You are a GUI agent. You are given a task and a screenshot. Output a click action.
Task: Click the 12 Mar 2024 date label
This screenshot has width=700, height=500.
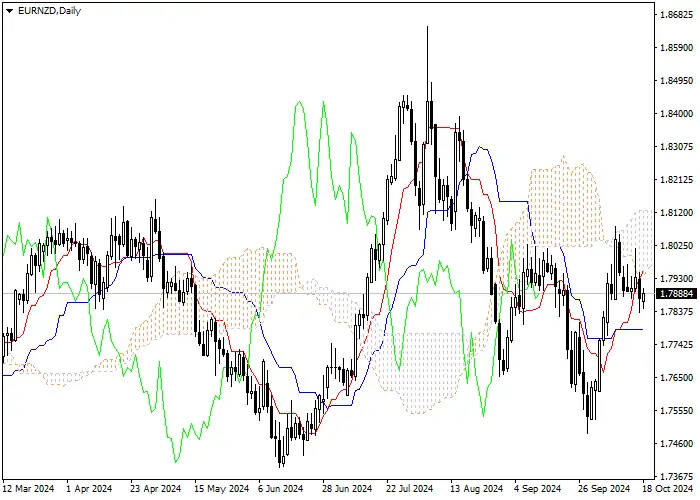click(x=29, y=489)
